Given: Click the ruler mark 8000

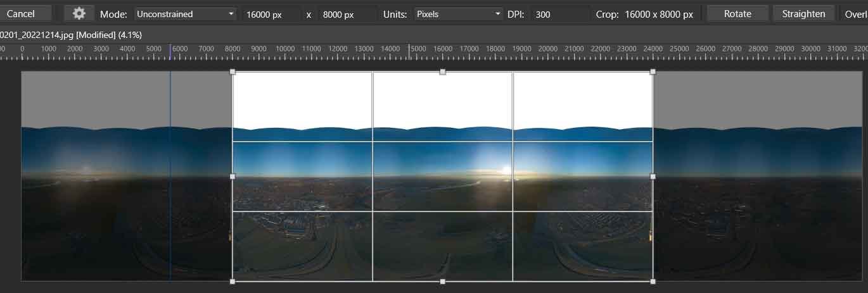Looking at the screenshot, I should click(x=233, y=49).
